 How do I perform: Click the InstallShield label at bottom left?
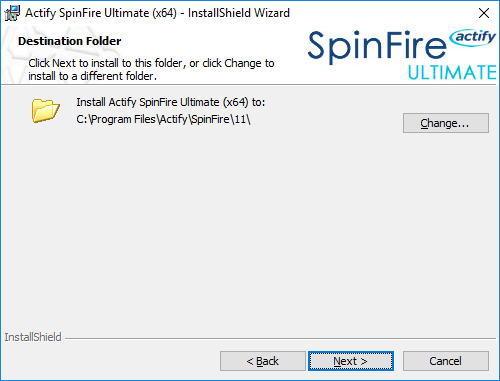pos(33,337)
